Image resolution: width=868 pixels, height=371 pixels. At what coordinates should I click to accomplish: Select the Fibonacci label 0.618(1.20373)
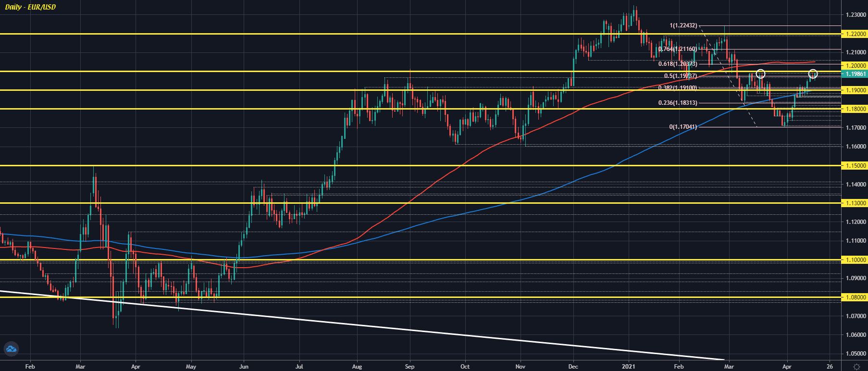pos(678,64)
